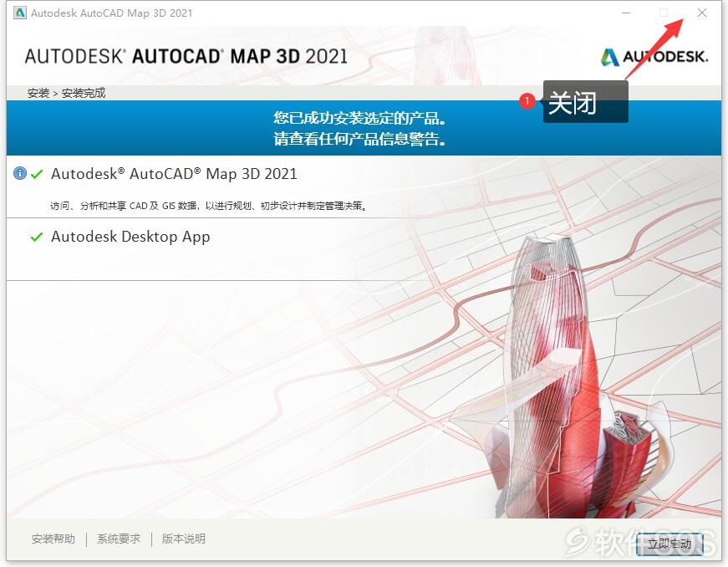Click the green checkmark next to Autodesk Desktop App
Viewport: 728px width, 567px height.
coord(37,237)
